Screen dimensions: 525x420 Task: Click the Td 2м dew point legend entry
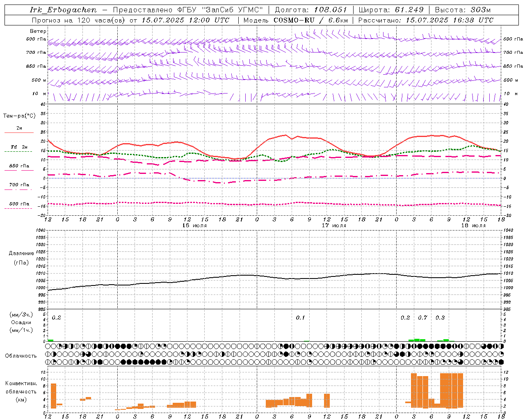coord(19,147)
